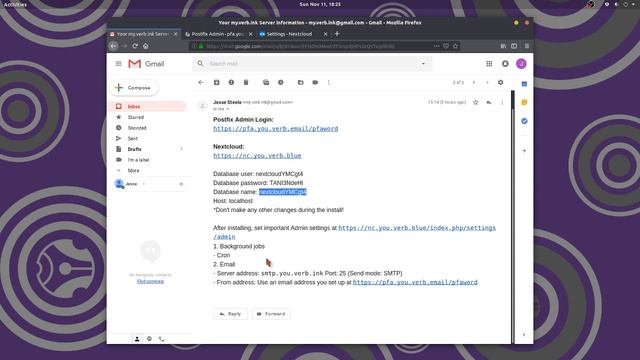The image size is (640, 360).
Task: Bookmark this page with the star
Action: [456, 46]
